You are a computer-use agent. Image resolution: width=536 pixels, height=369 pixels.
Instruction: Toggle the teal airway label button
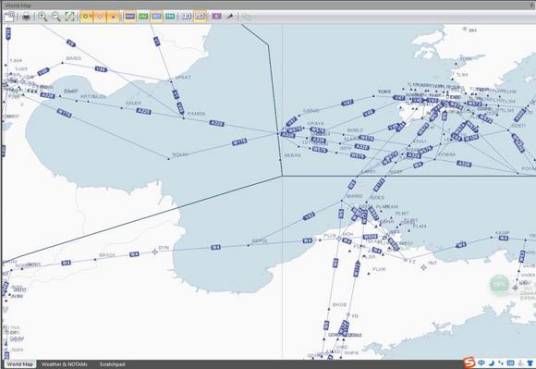coord(170,16)
